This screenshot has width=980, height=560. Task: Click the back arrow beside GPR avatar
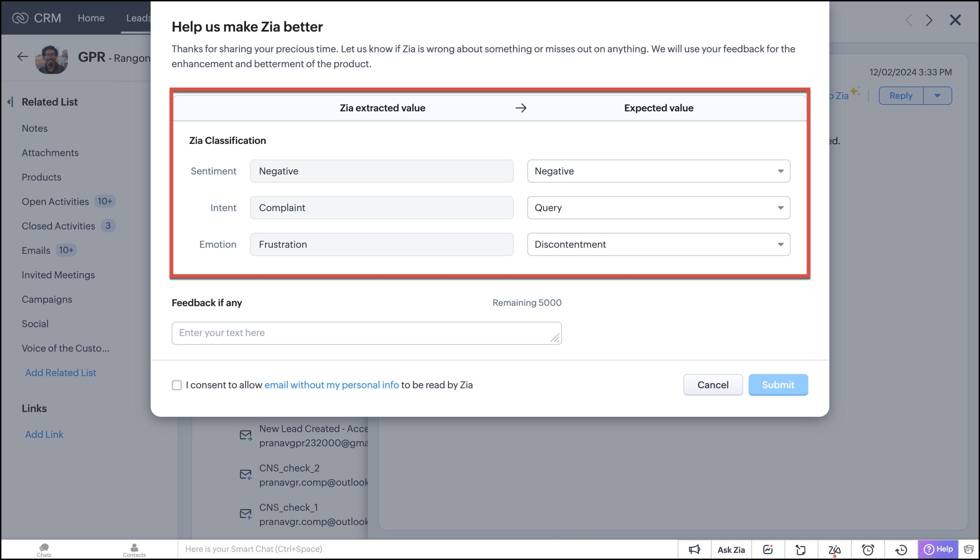pos(23,57)
